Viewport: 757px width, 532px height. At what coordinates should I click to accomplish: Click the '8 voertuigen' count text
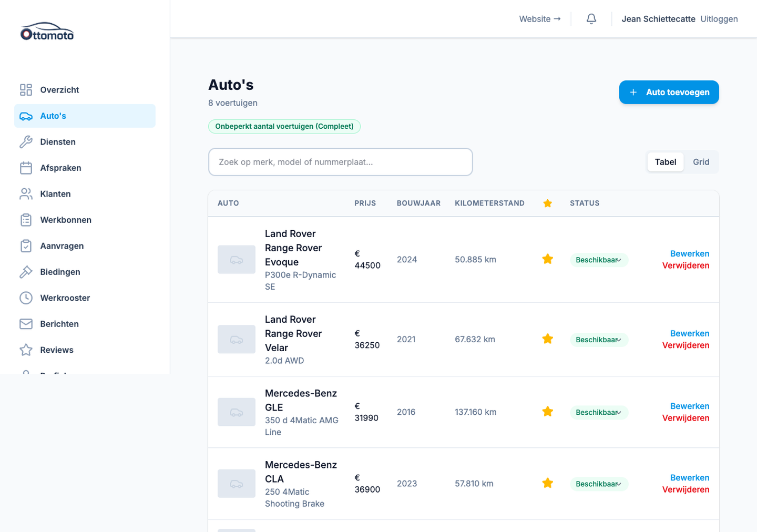pyautogui.click(x=233, y=103)
